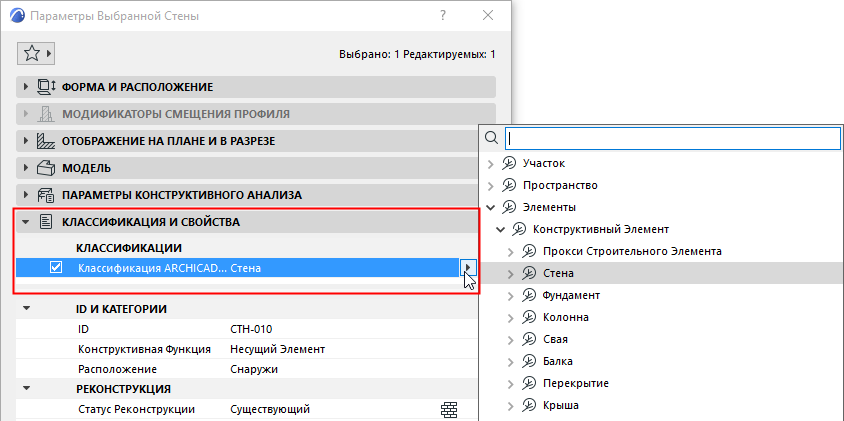Click the classification search input field
Viewport: 844px width, 421px height.
(x=672, y=138)
